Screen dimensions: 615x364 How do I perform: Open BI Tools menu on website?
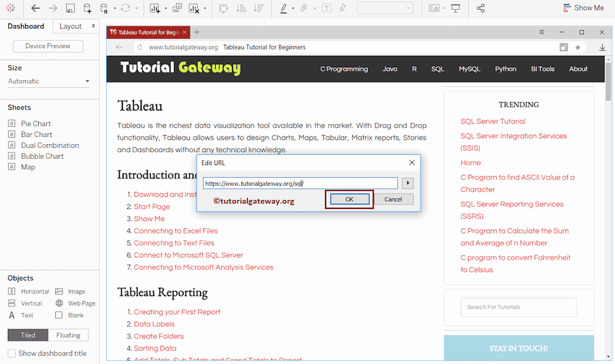coord(542,69)
